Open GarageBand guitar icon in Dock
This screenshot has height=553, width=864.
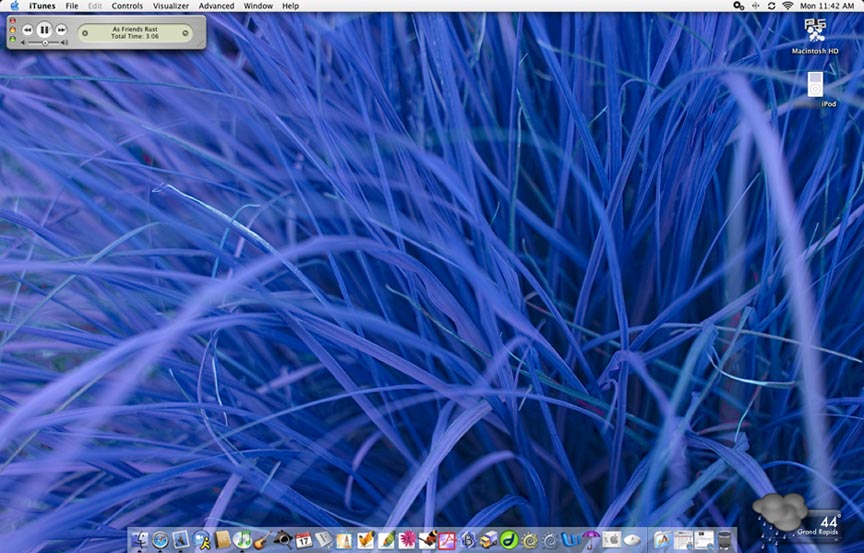tap(262, 540)
